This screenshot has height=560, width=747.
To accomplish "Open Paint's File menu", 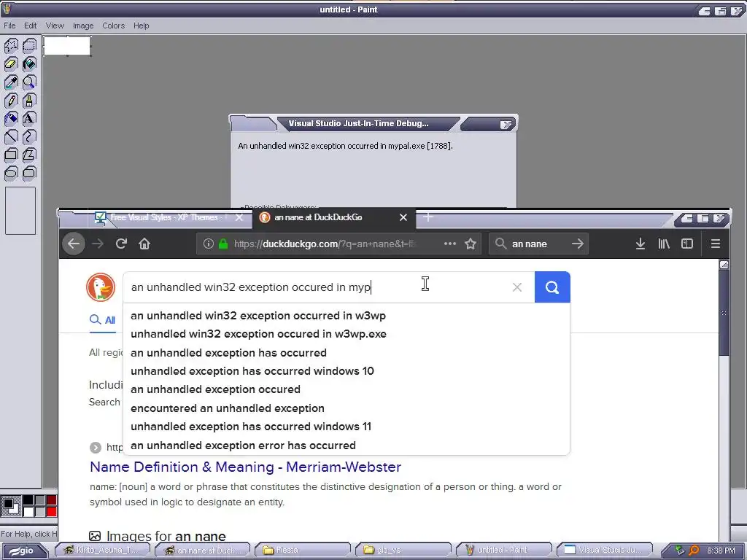I will coord(9,26).
